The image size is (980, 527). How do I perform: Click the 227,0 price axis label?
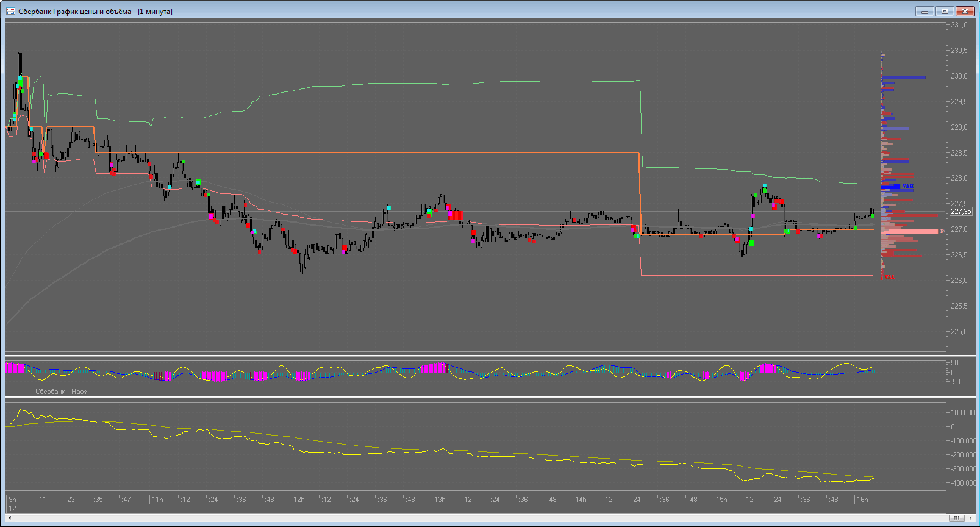coord(959,229)
